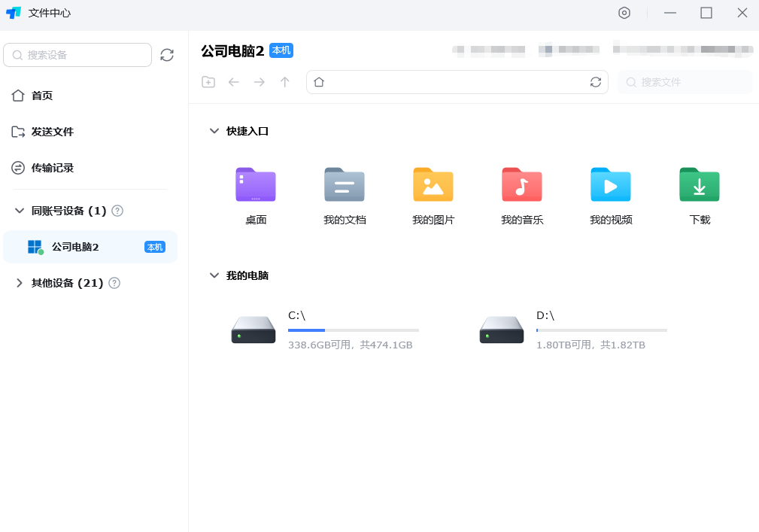The height and width of the screenshot is (532, 759).
Task: Click the 文件中心 app logo
Action: point(14,13)
